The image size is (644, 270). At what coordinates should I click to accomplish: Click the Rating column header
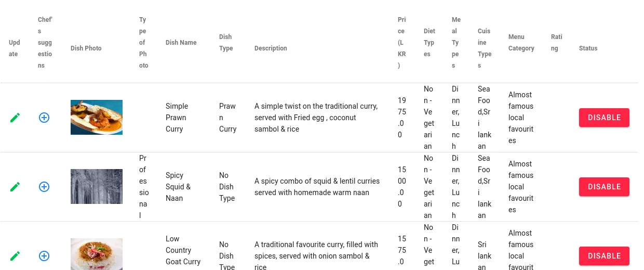point(556,43)
